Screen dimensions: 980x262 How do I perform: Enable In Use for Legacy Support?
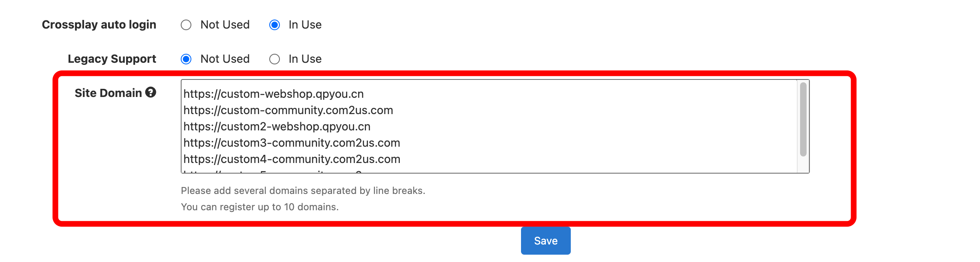(275, 59)
